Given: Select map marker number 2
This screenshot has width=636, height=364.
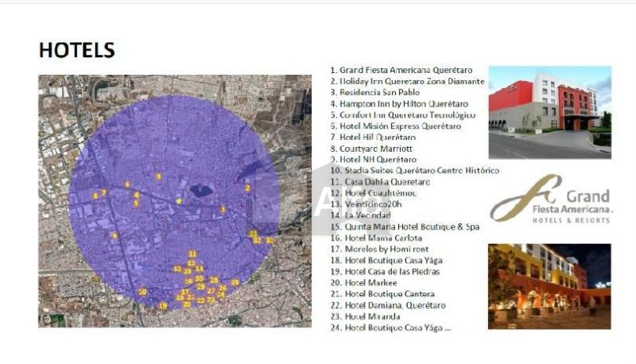Looking at the screenshot, I should tap(248, 188).
